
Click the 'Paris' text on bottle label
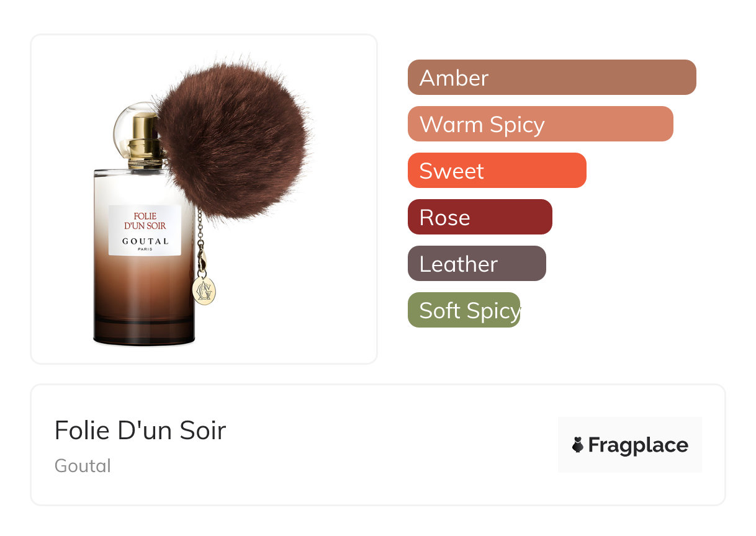coord(145,249)
